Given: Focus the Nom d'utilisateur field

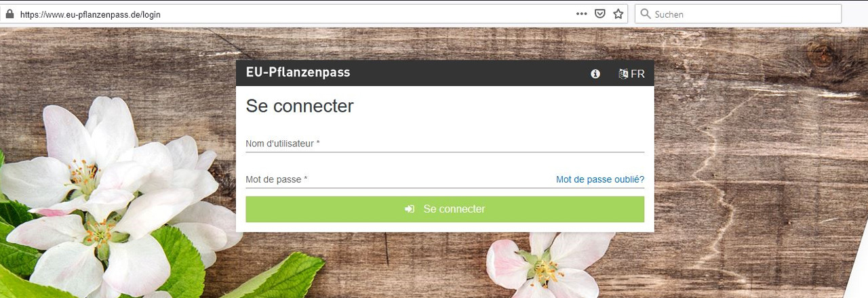Looking at the screenshot, I should point(445,144).
